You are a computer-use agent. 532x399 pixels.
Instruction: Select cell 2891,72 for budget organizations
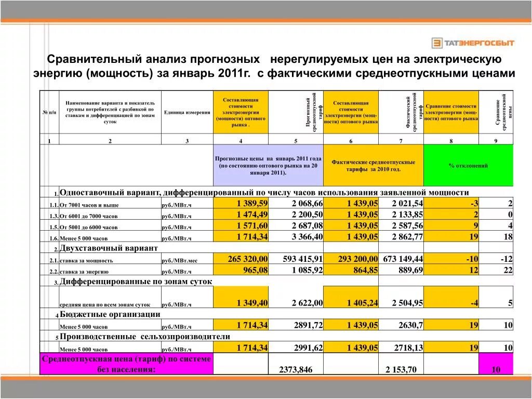tap(296, 325)
